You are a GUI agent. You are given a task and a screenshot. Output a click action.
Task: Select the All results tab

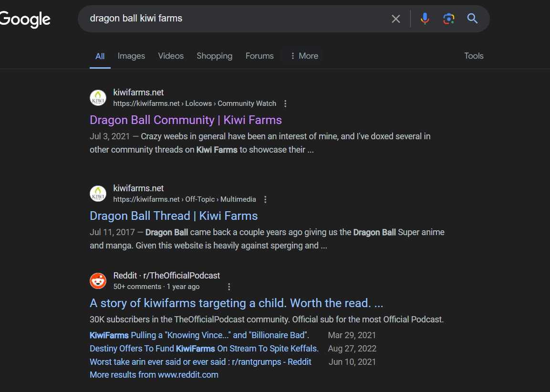(x=100, y=56)
